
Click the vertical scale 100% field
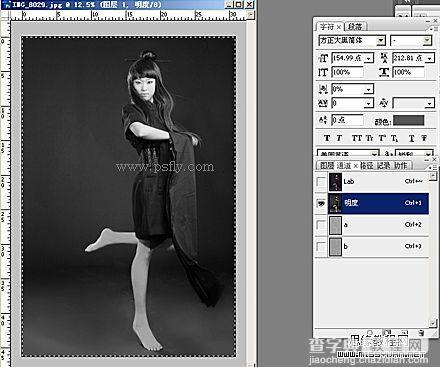pos(347,72)
